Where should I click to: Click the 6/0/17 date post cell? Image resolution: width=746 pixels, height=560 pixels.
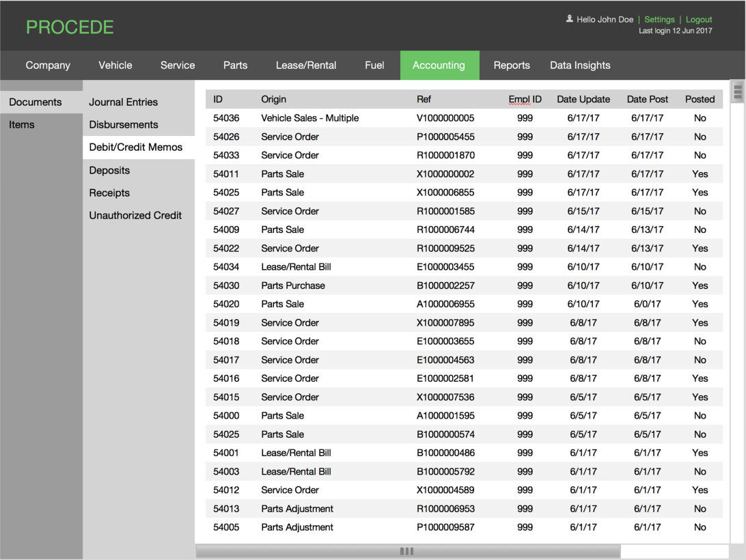pos(647,304)
